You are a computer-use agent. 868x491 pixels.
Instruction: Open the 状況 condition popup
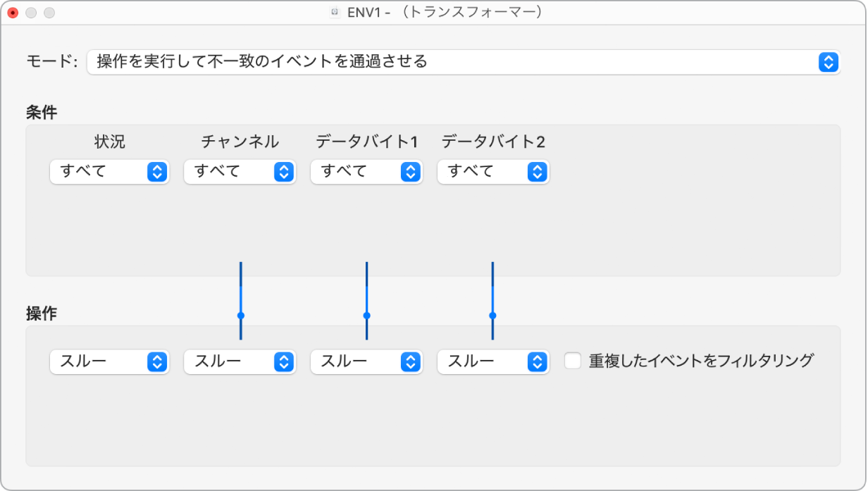click(x=108, y=171)
